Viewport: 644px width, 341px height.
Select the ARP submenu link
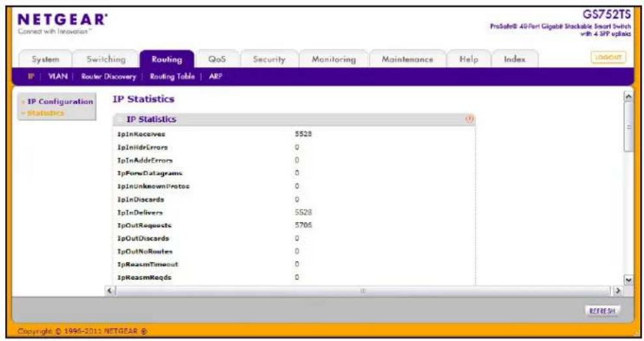point(216,76)
